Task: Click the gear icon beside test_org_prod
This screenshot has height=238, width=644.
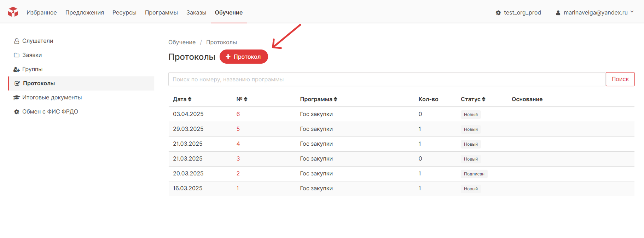Action: [498, 13]
